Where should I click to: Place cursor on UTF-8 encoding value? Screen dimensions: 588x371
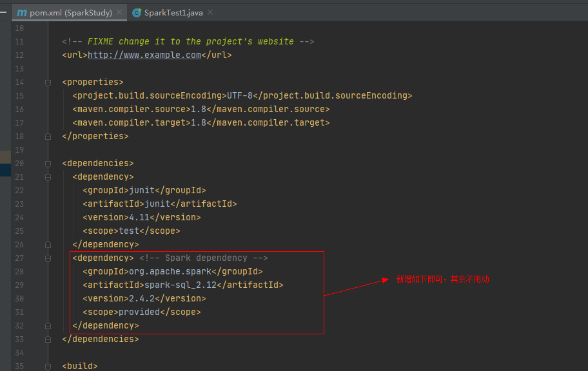click(x=240, y=95)
